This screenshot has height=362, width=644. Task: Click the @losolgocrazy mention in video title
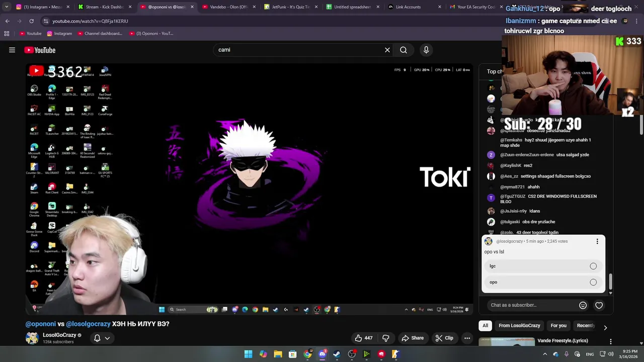pos(88,324)
